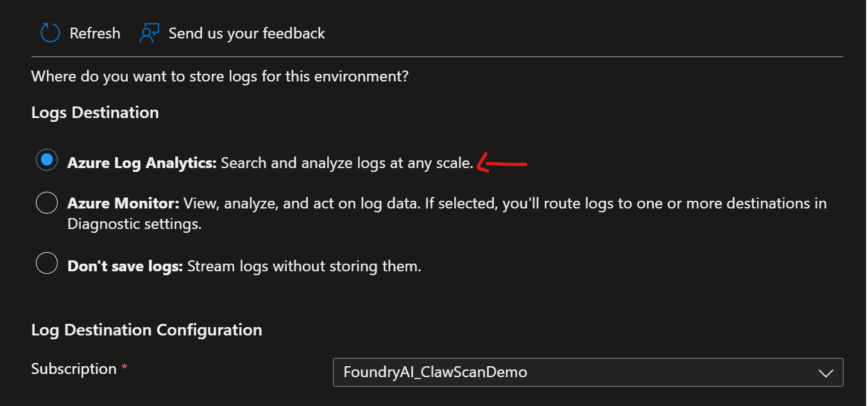Click the bold Azure Log Analytics label
Image resolution: width=868 pixels, height=406 pixels.
tap(142, 163)
